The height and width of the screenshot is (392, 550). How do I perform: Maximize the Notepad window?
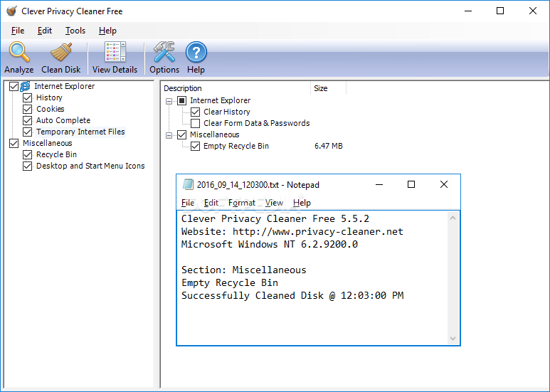411,184
